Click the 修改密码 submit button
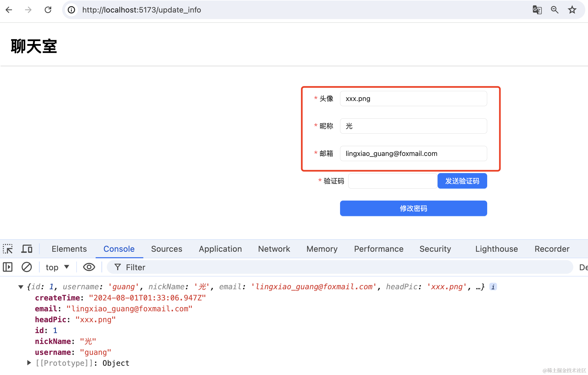This screenshot has height=375, width=588. click(413, 208)
